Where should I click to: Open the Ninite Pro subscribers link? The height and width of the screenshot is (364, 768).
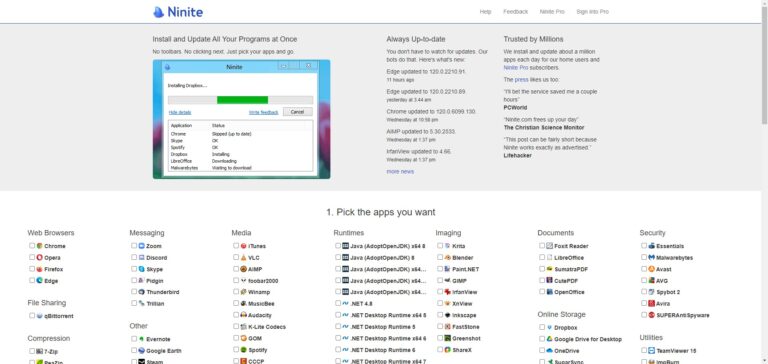tap(516, 68)
